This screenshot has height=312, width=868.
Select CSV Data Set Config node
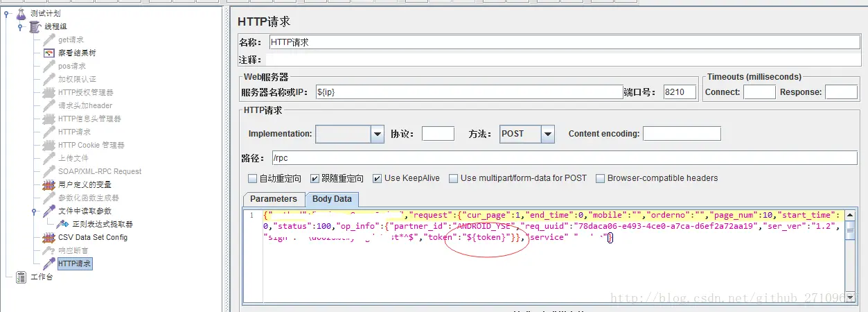point(92,237)
